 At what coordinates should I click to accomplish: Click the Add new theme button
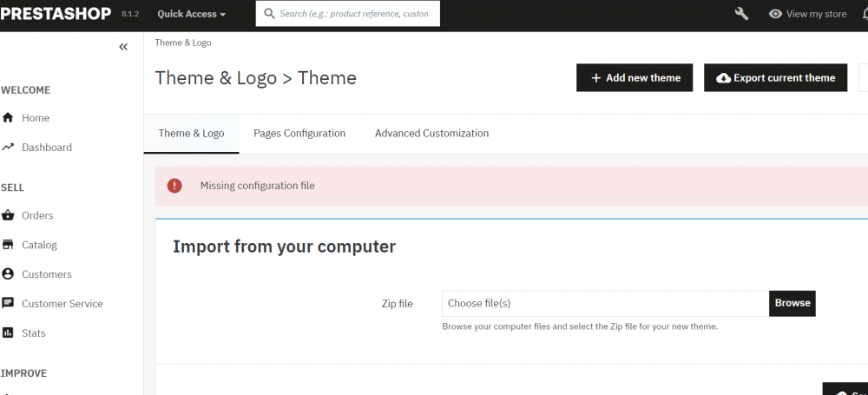(x=635, y=77)
